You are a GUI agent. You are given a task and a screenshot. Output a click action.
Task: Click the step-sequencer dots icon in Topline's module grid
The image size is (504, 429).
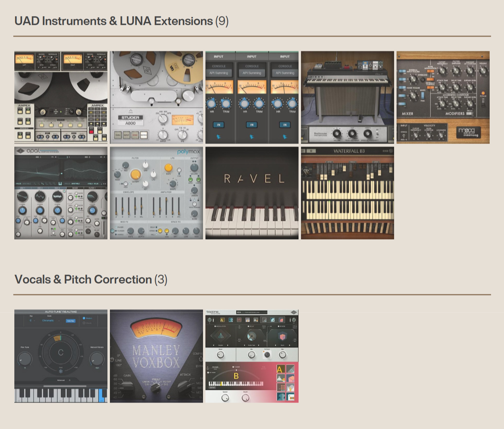tap(281, 387)
